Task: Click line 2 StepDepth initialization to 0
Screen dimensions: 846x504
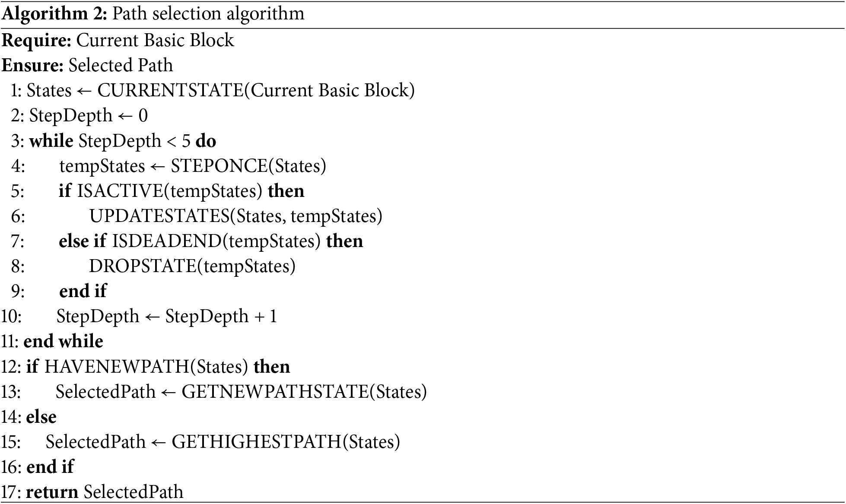Action: (88, 116)
